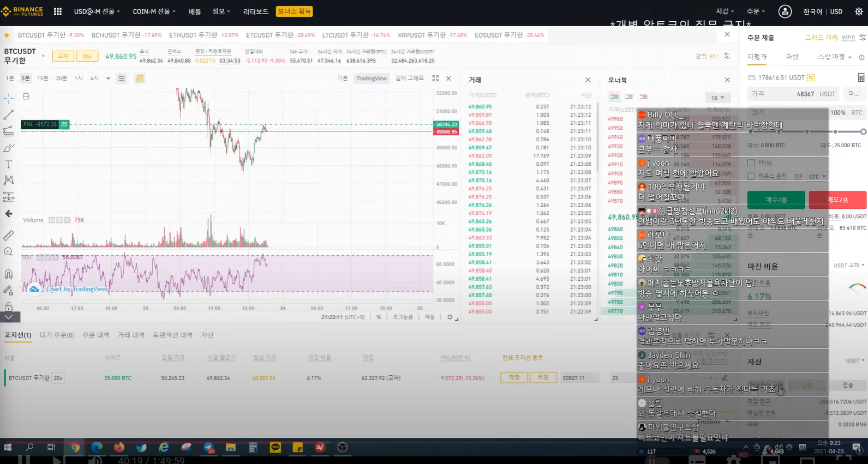Open the apps grid menu icon
The image size is (868, 464).
58,11
